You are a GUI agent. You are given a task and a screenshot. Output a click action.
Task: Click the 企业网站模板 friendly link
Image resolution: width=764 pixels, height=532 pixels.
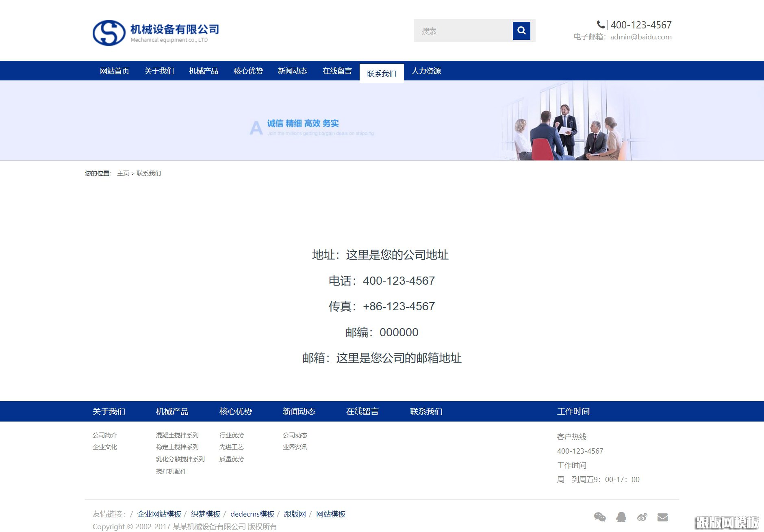tap(158, 514)
